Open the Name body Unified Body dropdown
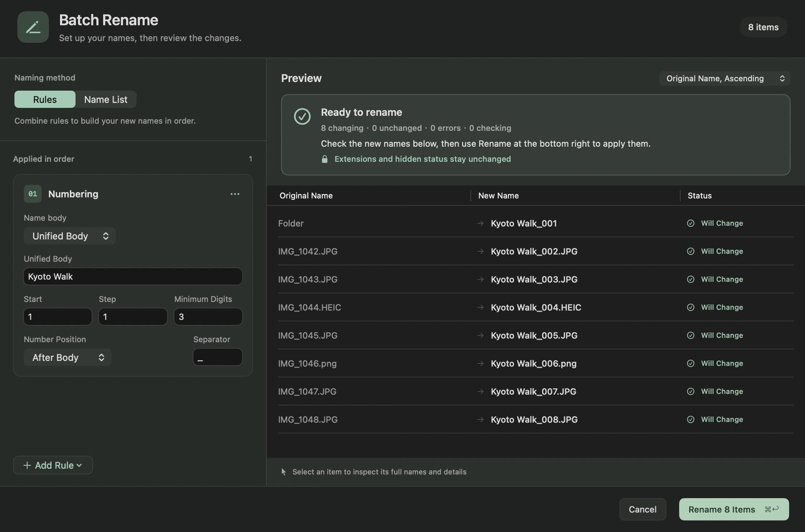Screen dimensions: 805x532 coord(69,236)
